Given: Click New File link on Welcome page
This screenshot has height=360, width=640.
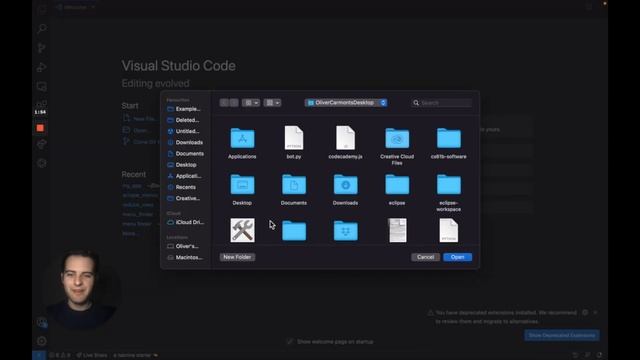Looking at the screenshot, I should coord(140,118).
